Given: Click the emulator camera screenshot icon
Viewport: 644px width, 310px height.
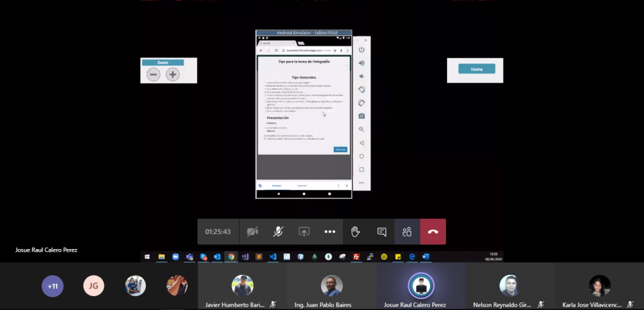Looking at the screenshot, I should click(362, 116).
